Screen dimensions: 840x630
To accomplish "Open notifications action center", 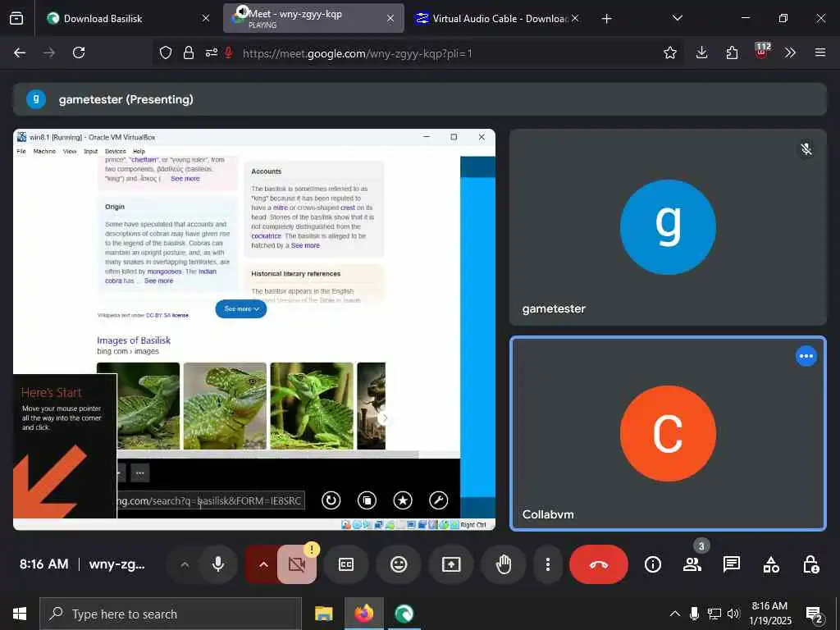I will 815,614.
